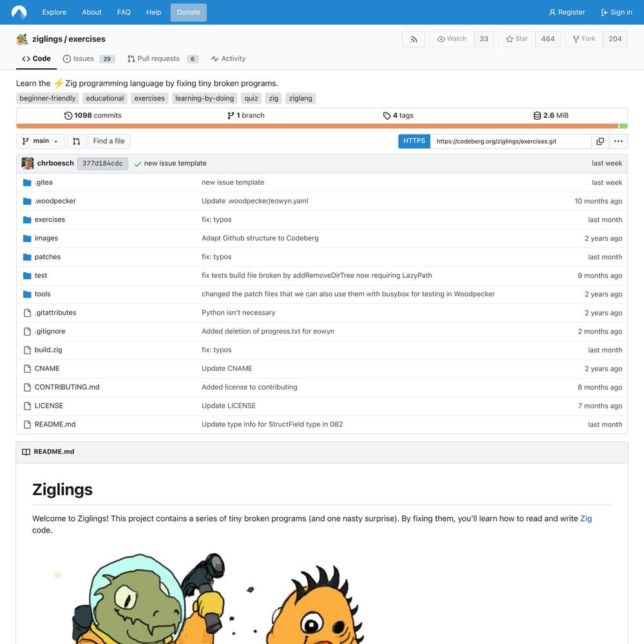
Task: Click the quiz topic tag
Action: click(251, 98)
